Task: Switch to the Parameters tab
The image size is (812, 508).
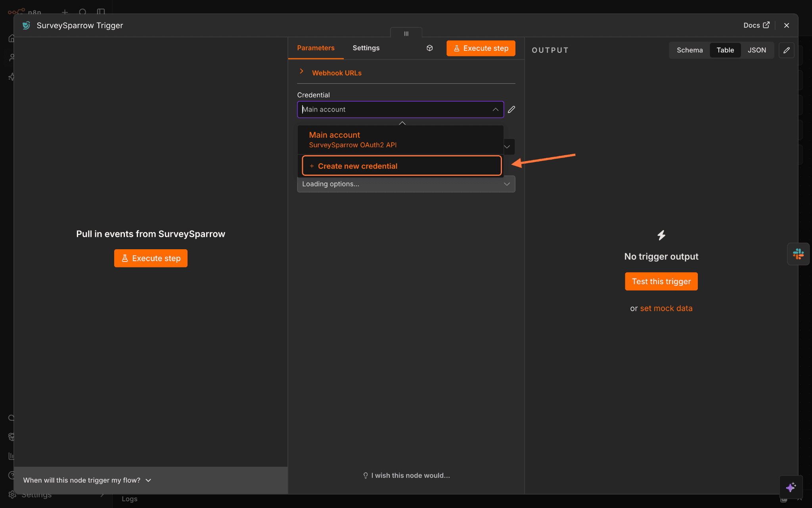Action: [316, 48]
